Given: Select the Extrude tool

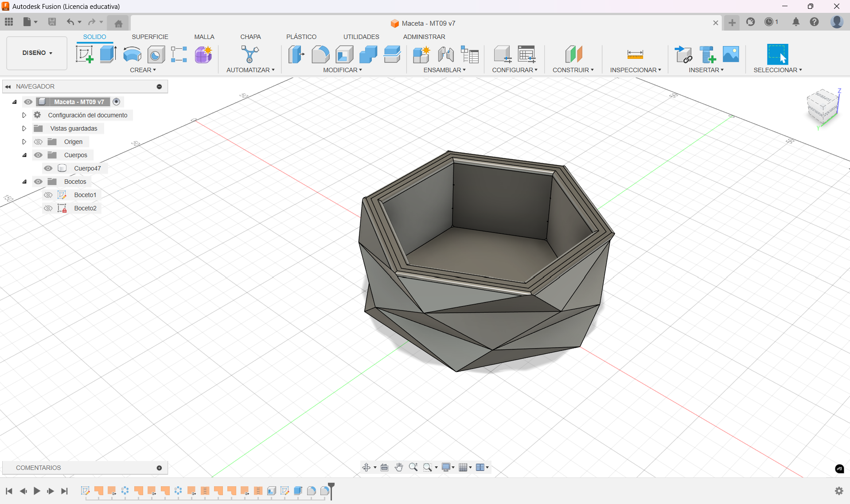Looking at the screenshot, I should pyautogui.click(x=108, y=54).
